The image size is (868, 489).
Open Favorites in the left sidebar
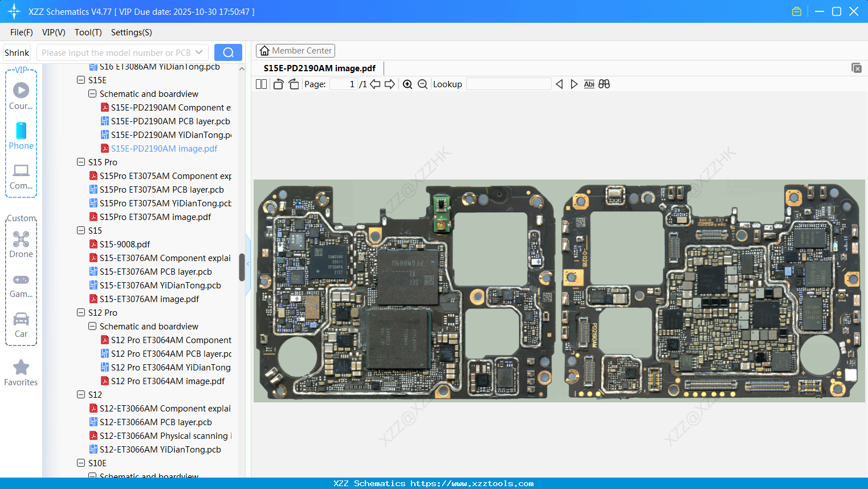pos(21,373)
